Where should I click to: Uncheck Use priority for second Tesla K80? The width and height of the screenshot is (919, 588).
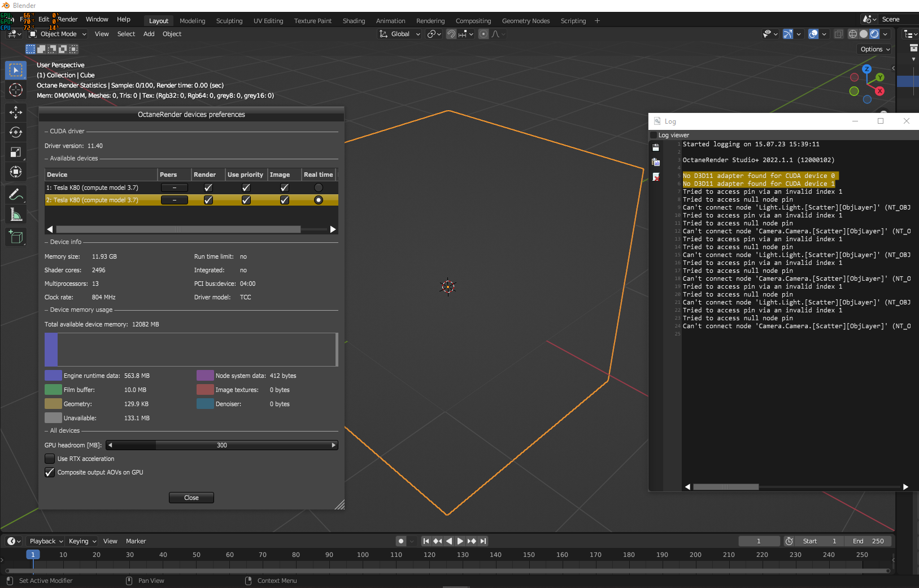(x=246, y=200)
